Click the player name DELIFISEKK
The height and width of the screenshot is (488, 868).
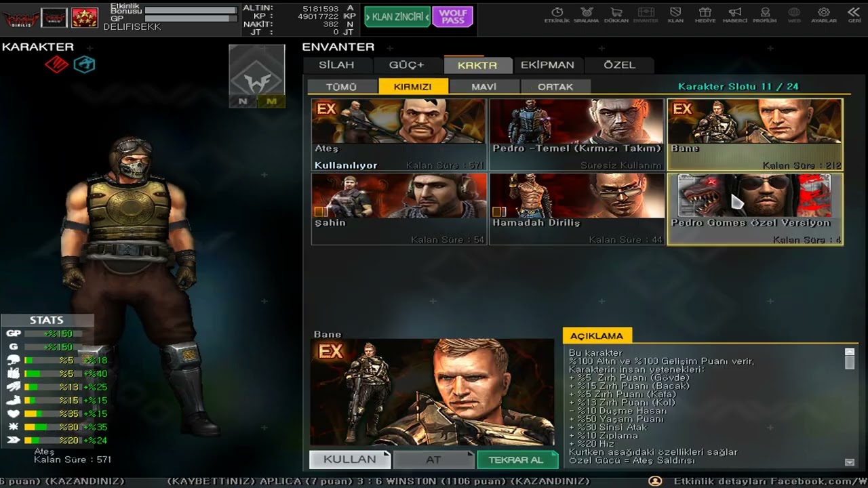[x=133, y=27]
